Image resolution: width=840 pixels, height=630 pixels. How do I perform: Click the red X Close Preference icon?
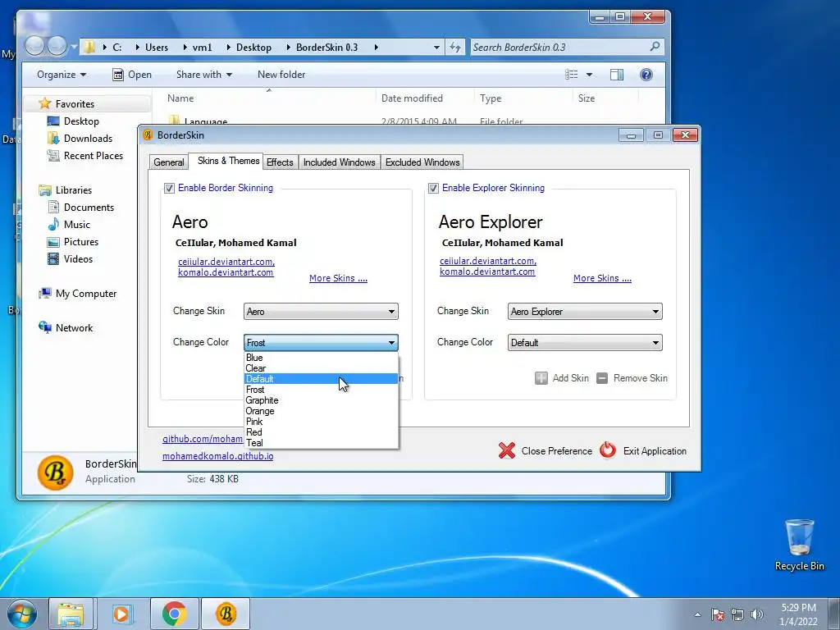coord(507,450)
